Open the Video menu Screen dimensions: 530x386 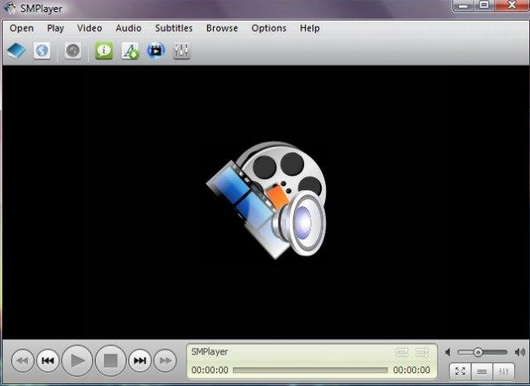[90, 28]
